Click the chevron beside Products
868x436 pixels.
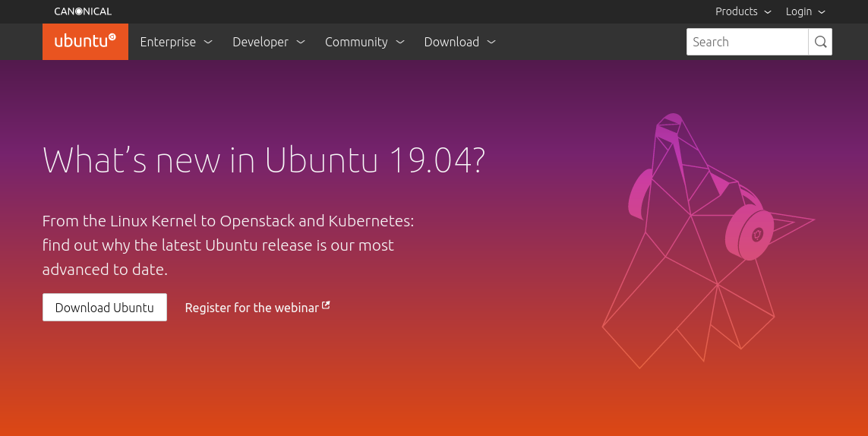pyautogui.click(x=768, y=12)
